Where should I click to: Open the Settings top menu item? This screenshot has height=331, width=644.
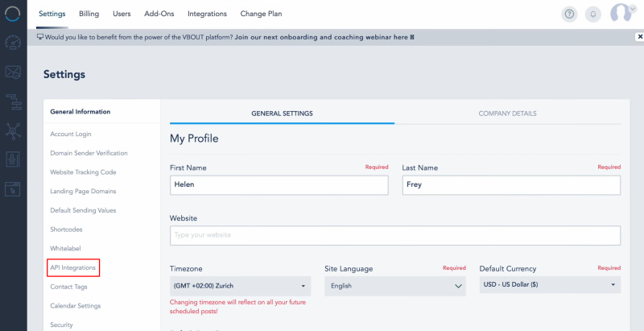52,14
